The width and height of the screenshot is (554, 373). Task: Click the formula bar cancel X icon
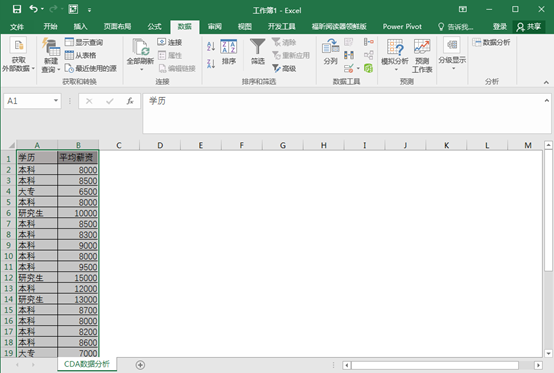89,101
